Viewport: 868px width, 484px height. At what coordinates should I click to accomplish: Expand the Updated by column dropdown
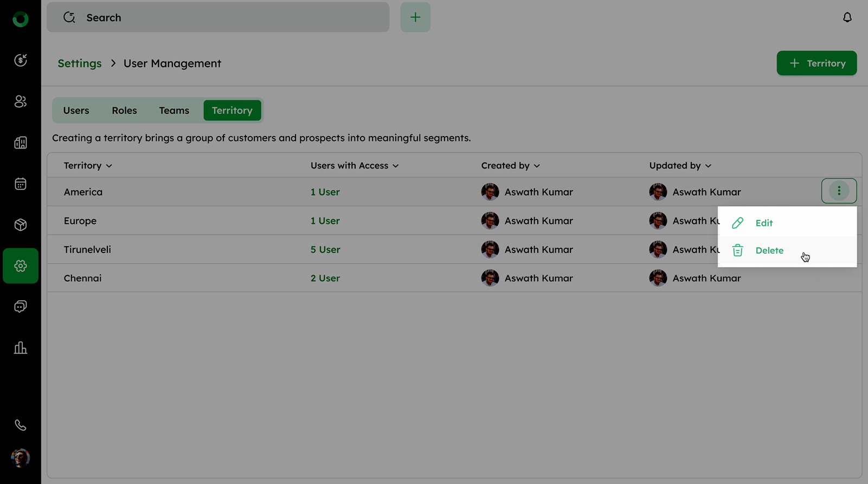708,166
